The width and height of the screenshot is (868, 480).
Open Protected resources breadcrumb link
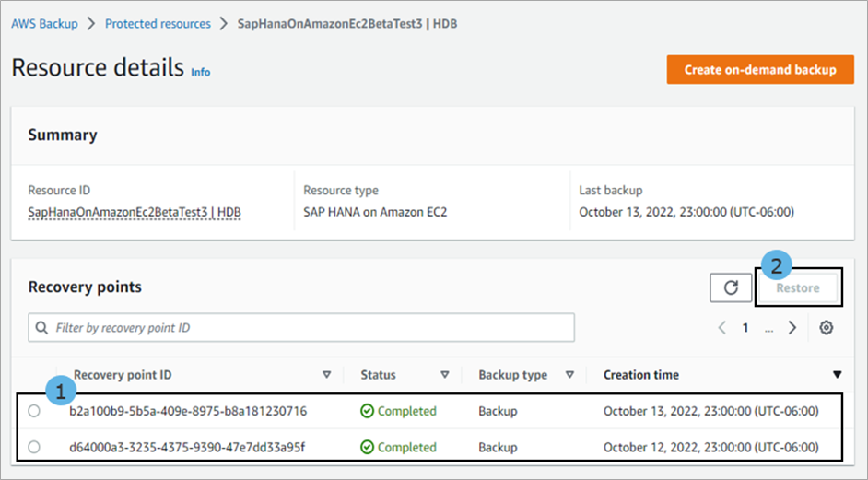click(x=158, y=24)
